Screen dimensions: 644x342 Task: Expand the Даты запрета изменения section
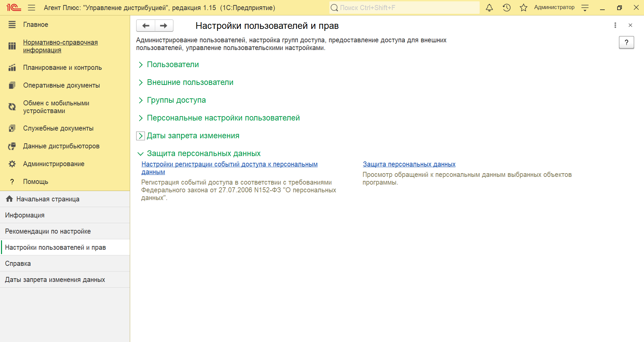coord(193,136)
